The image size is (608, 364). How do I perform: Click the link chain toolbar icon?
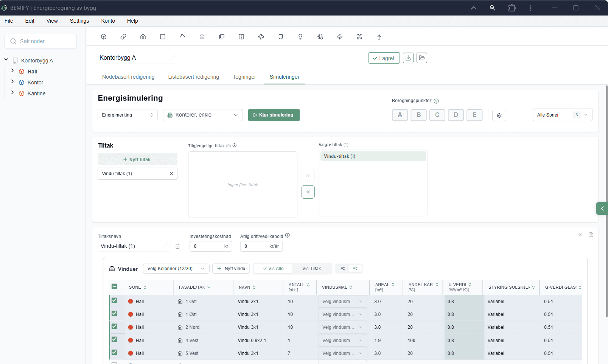point(123,37)
